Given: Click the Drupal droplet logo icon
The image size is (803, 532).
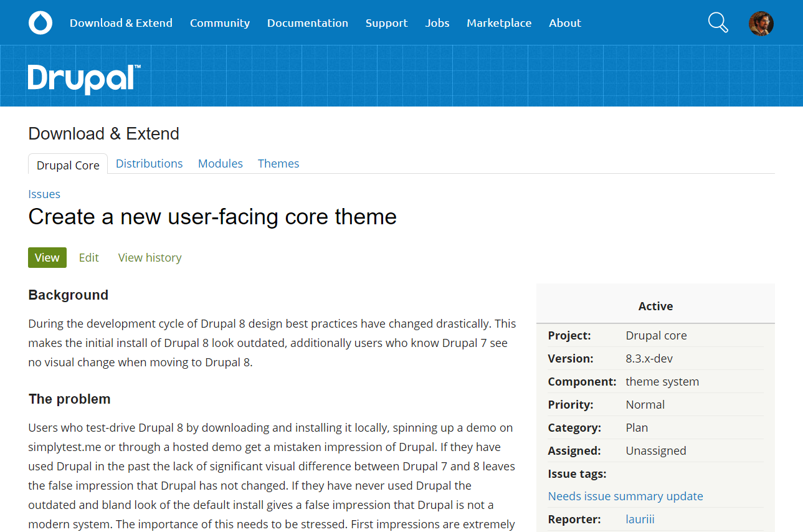Looking at the screenshot, I should pos(40,22).
